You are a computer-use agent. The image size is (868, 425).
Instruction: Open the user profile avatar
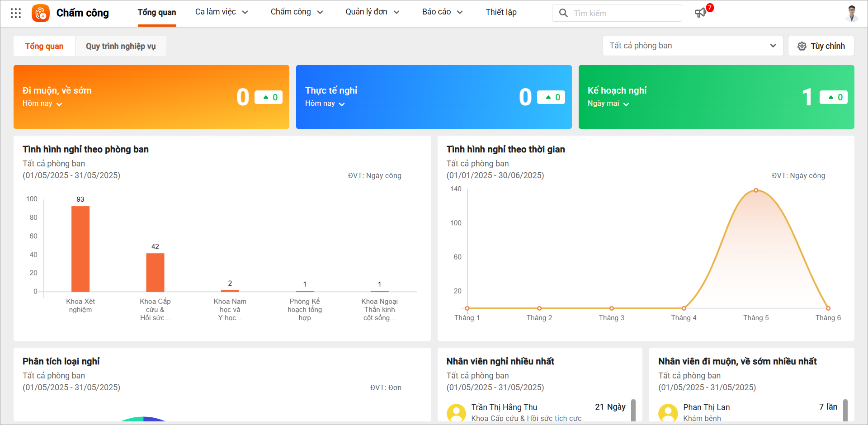(852, 13)
